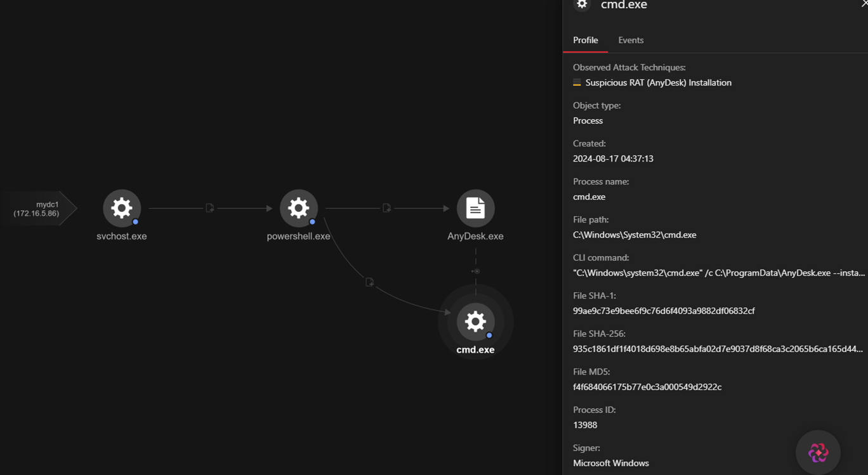Click the File MD5 hash value

647,387
